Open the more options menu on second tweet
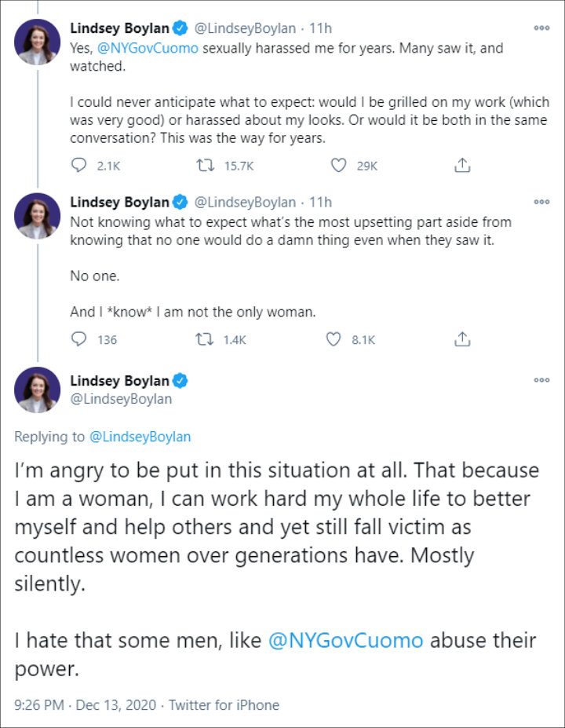This screenshot has width=565, height=728. point(541,202)
